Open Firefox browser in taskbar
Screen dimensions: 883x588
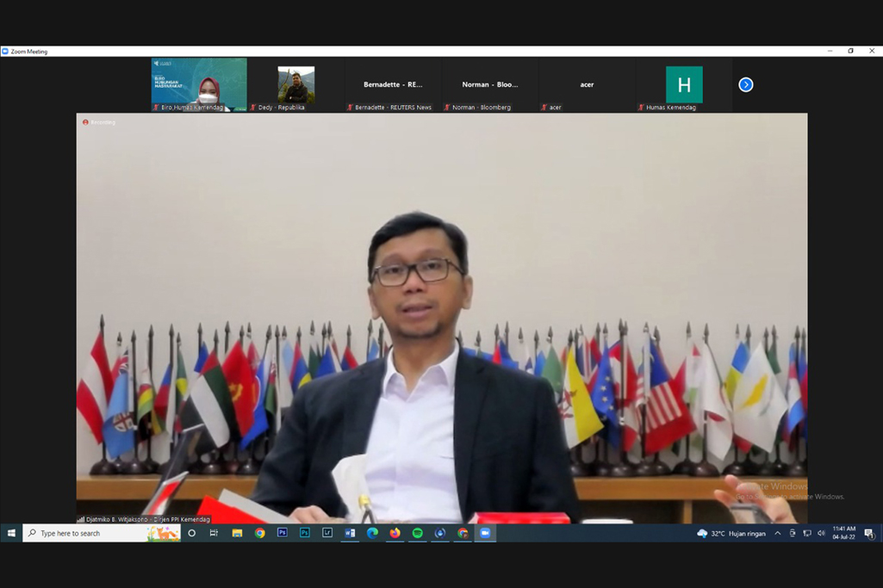pyautogui.click(x=395, y=533)
